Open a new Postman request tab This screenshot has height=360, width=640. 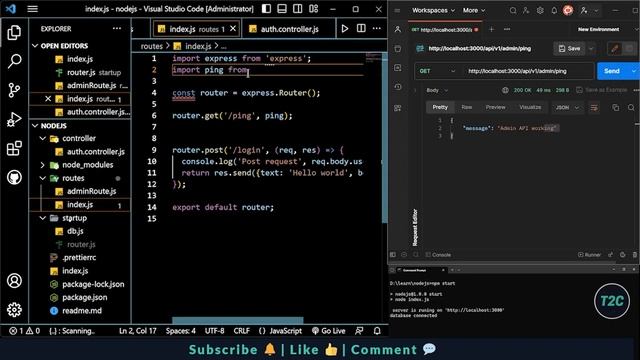(491, 29)
